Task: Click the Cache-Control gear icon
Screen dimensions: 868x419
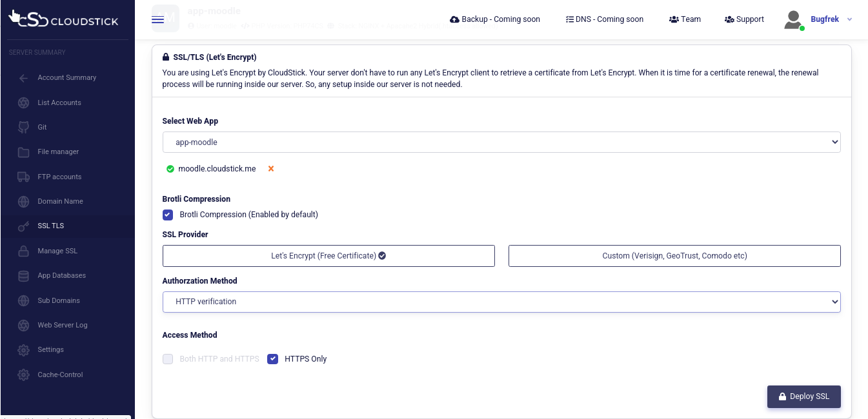Action: click(24, 375)
